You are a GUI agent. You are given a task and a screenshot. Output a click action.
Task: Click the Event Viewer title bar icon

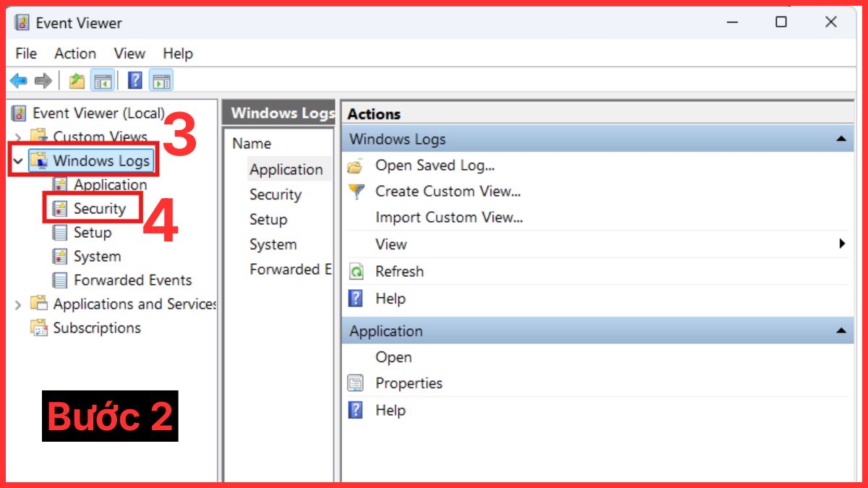click(22, 22)
